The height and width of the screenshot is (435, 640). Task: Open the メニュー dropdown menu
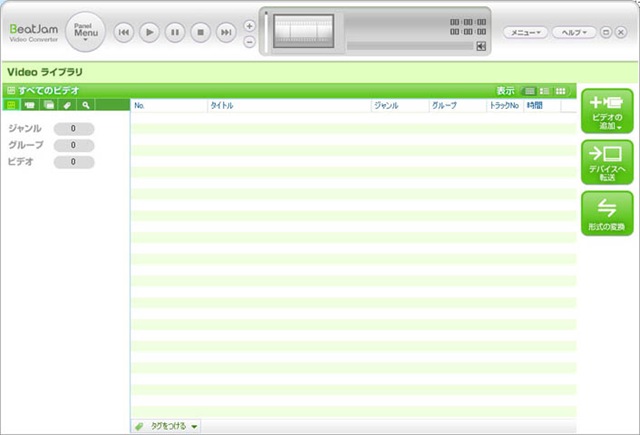tap(525, 33)
